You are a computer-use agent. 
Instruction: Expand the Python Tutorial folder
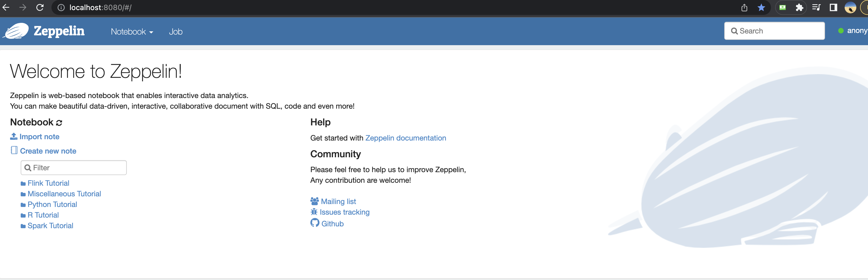pos(49,205)
